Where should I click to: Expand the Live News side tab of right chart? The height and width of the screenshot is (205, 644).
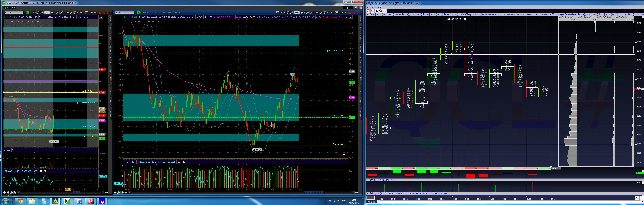(360, 114)
